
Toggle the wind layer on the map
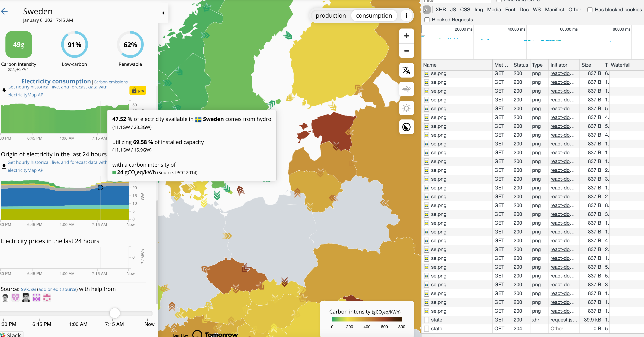[406, 89]
